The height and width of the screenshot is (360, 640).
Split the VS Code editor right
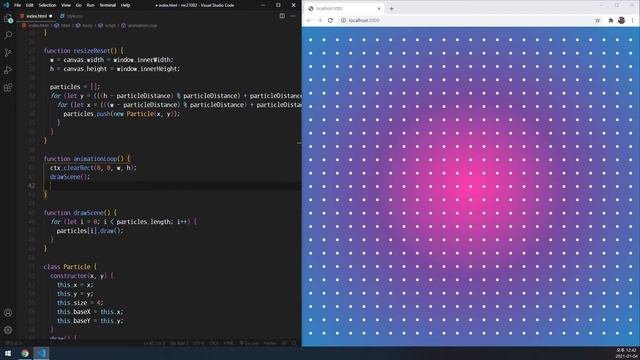click(x=282, y=16)
